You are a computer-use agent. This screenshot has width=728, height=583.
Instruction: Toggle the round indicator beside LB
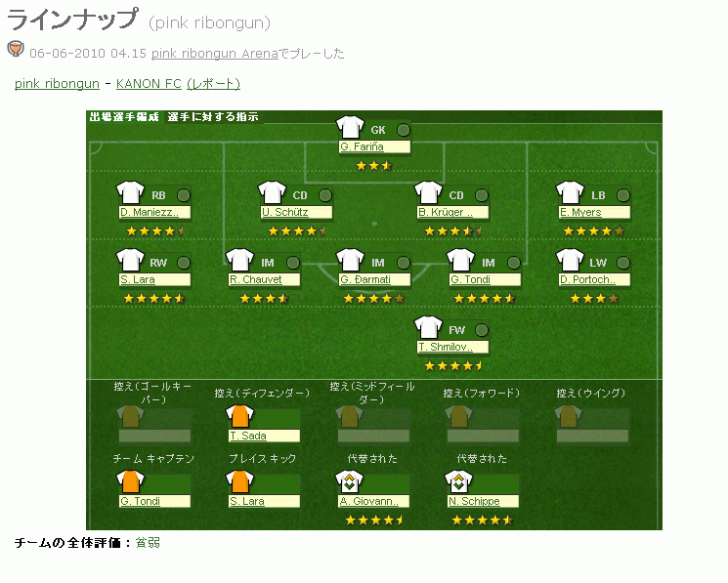click(621, 195)
